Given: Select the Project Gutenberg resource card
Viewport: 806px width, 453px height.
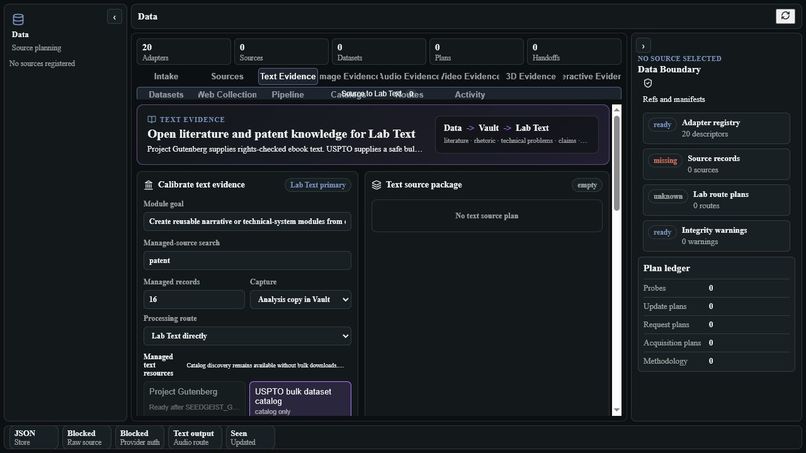Looking at the screenshot, I should click(194, 398).
